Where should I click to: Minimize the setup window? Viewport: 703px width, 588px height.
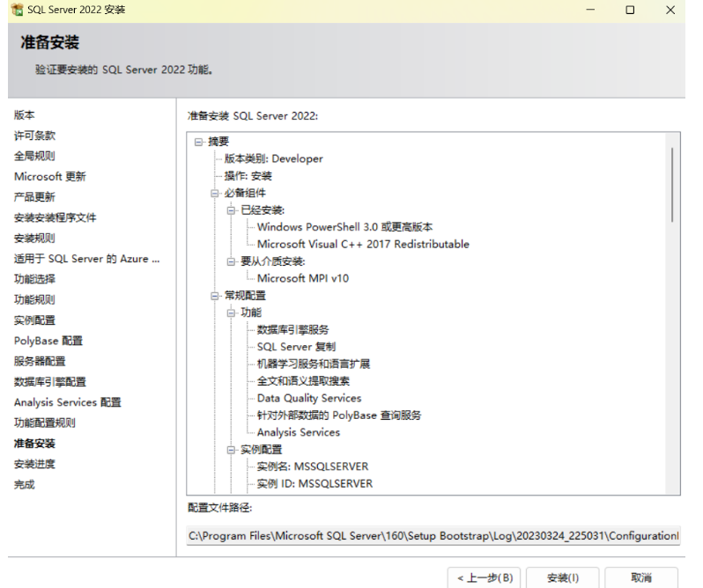pyautogui.click(x=590, y=10)
